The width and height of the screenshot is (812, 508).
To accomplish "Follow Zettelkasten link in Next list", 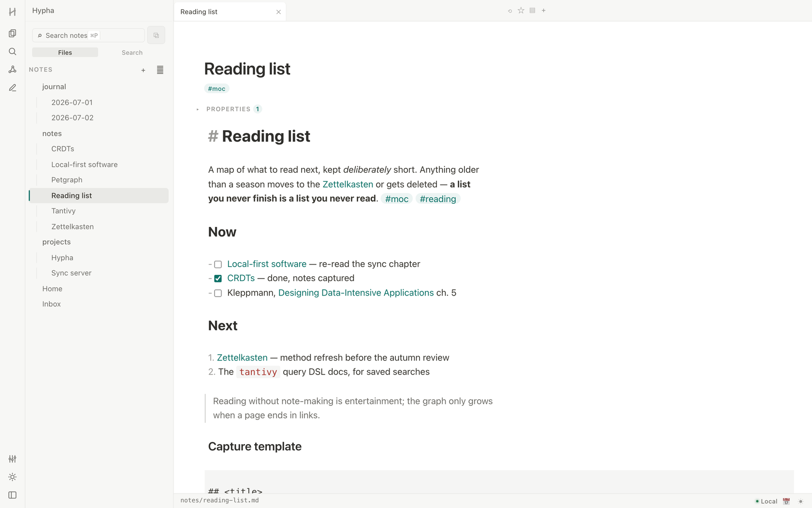I will point(242,358).
